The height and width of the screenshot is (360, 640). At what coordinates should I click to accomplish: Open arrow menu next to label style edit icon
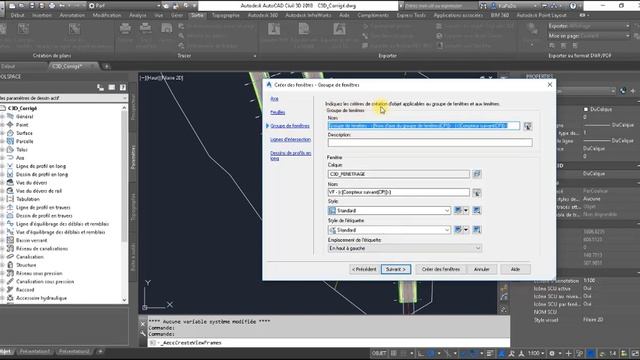(x=466, y=230)
